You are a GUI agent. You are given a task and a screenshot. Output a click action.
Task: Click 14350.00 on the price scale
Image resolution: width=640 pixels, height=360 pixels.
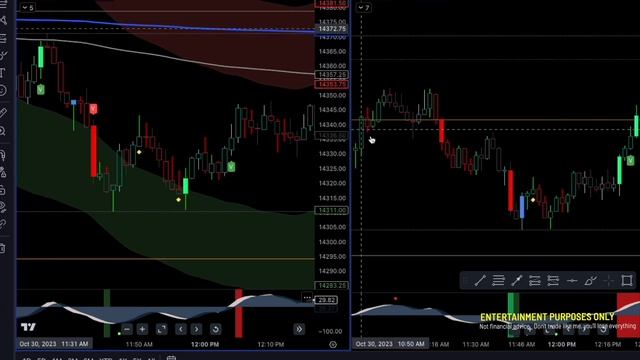pos(332,95)
